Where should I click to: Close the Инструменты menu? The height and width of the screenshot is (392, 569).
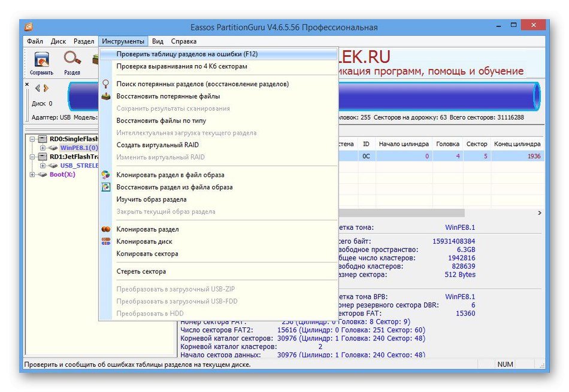click(x=123, y=41)
